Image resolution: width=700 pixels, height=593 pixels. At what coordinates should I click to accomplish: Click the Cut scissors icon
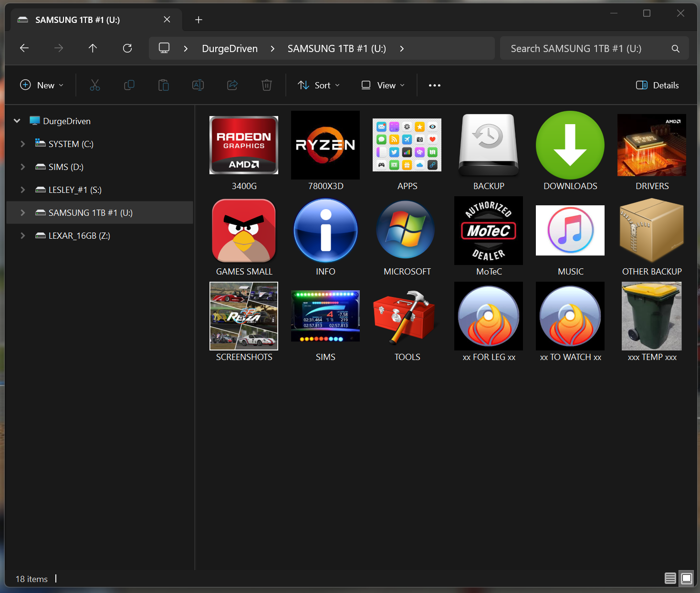(95, 85)
